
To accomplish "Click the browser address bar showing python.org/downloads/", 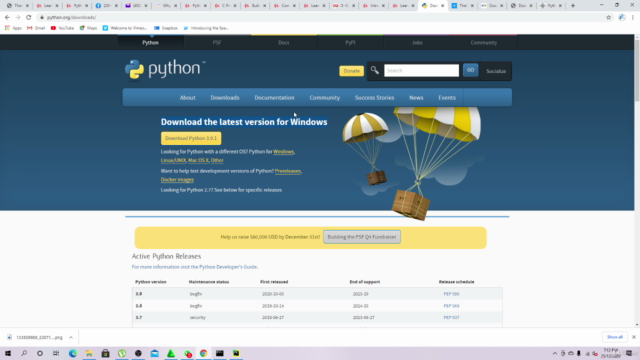I will tap(318, 17).
